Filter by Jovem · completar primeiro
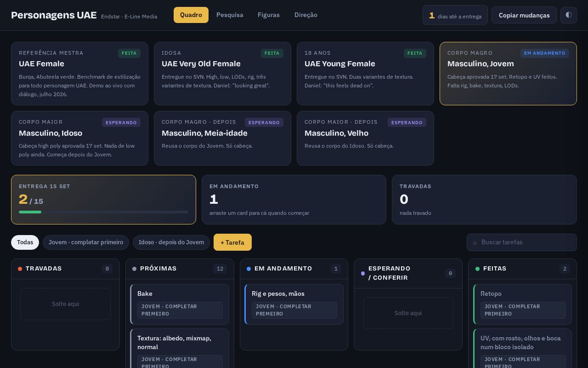Screen dimensions: 588x368 tap(86, 242)
